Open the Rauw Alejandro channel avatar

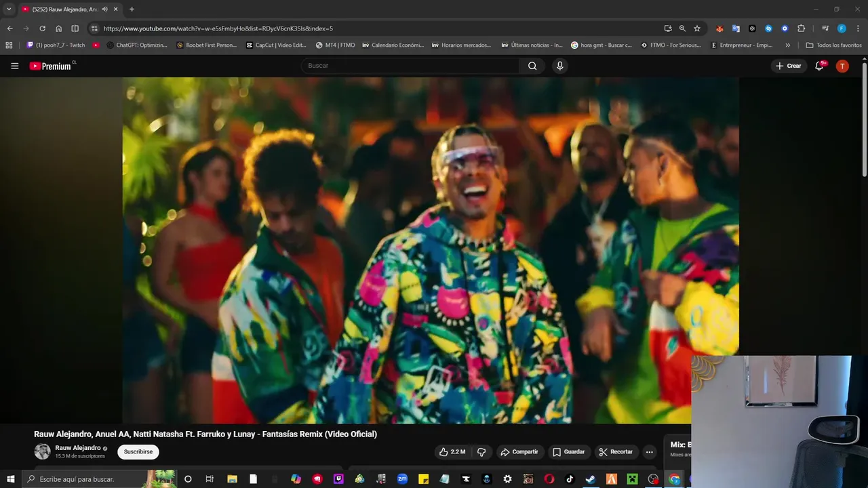click(43, 451)
